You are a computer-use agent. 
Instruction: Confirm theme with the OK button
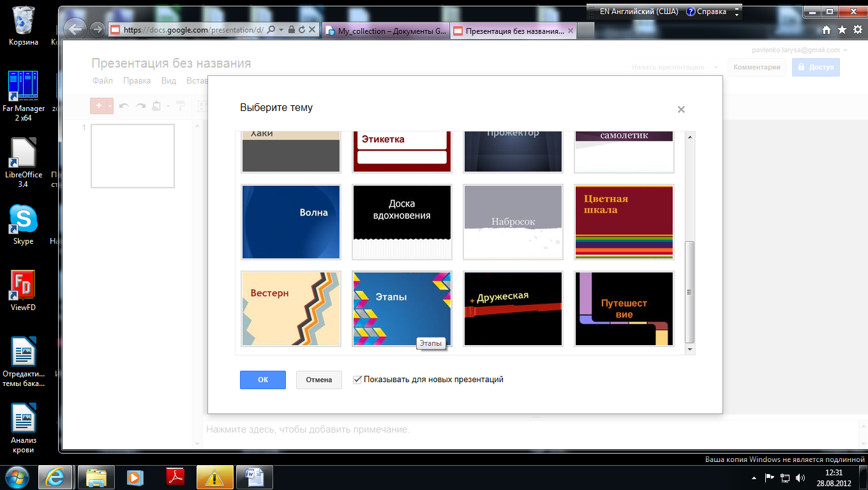(x=263, y=380)
